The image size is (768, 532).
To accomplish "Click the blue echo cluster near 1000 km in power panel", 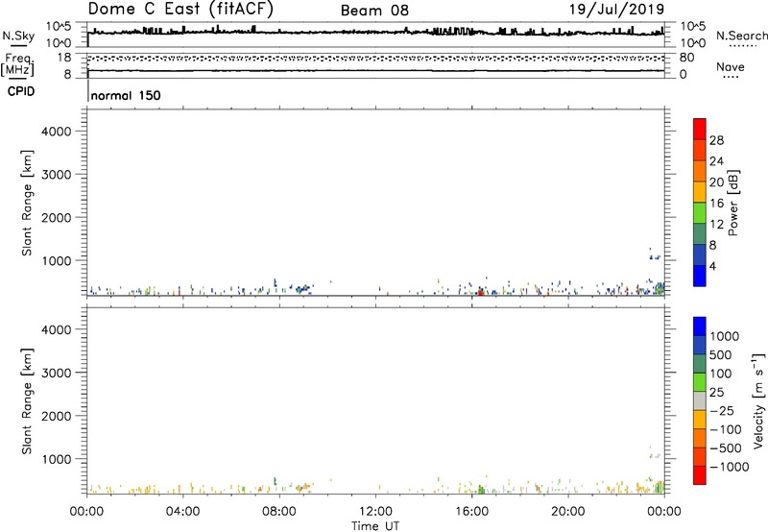I will coord(655,256).
